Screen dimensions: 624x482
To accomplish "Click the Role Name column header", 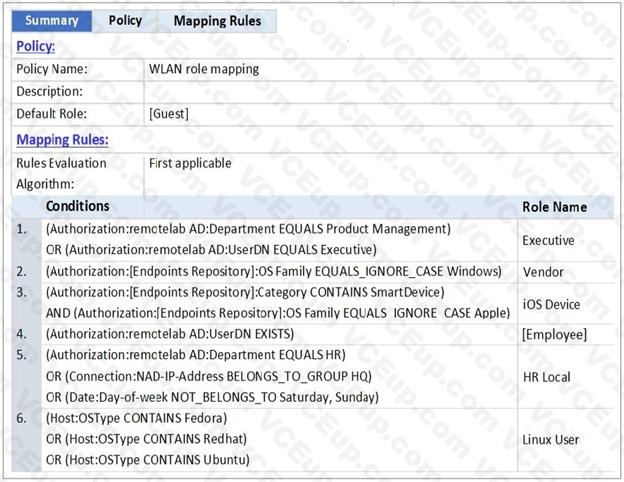I will [x=554, y=207].
